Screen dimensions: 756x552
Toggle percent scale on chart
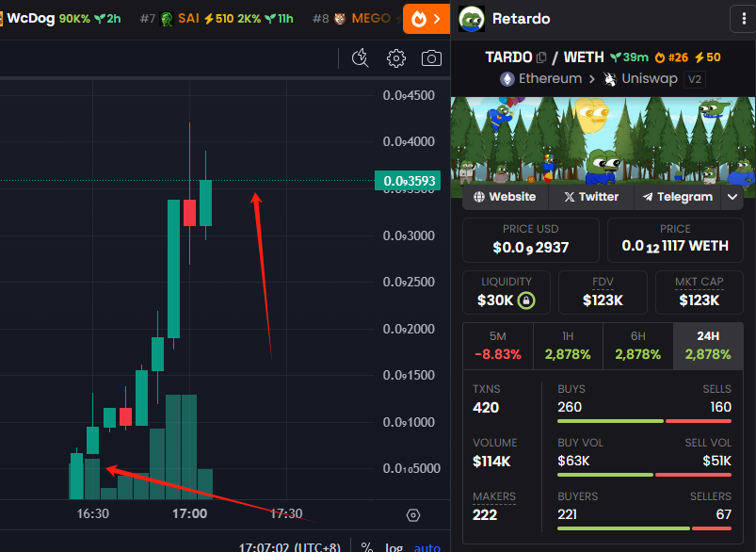(367, 547)
